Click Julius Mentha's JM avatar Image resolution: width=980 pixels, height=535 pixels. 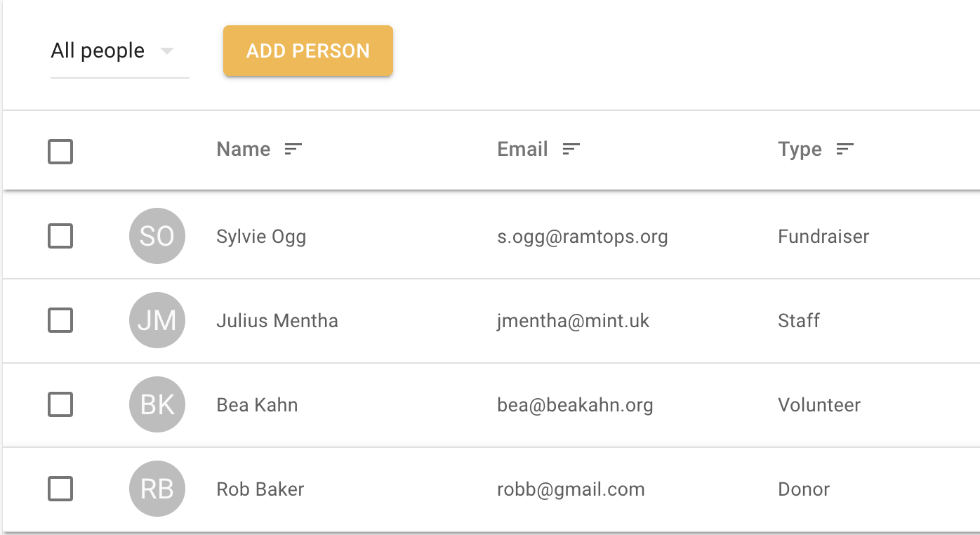click(157, 320)
